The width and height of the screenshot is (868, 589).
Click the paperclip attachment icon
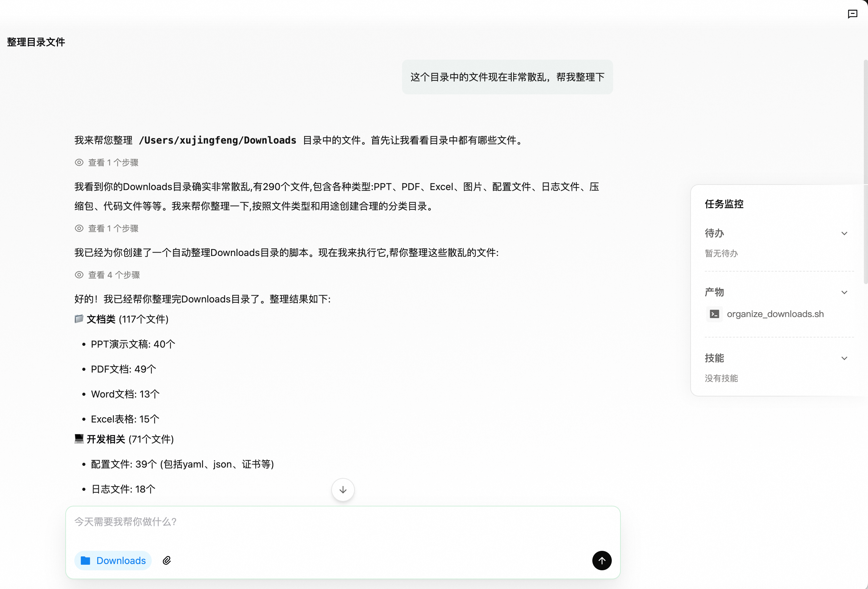[x=167, y=560]
